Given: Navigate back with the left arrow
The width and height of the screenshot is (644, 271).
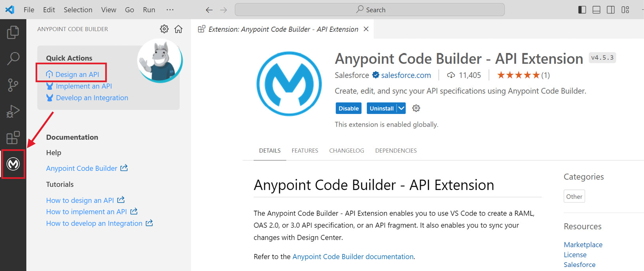Looking at the screenshot, I should (x=209, y=10).
